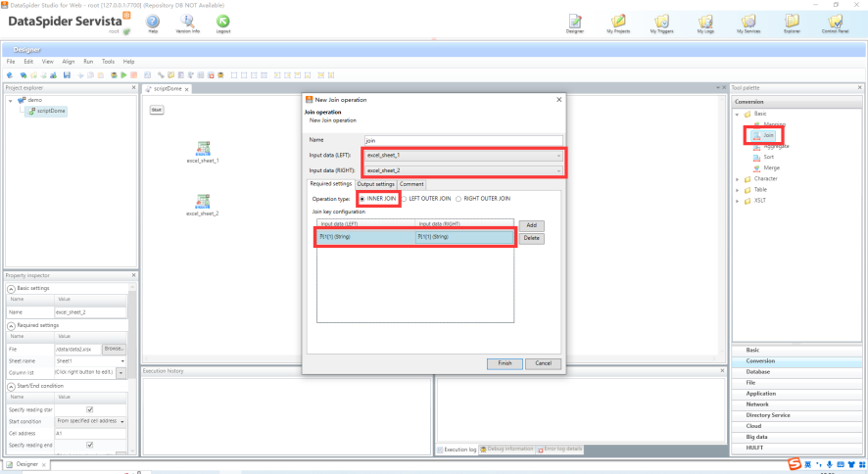Click the Cell address value field
Screen dimensions: 868x474
click(x=90, y=433)
